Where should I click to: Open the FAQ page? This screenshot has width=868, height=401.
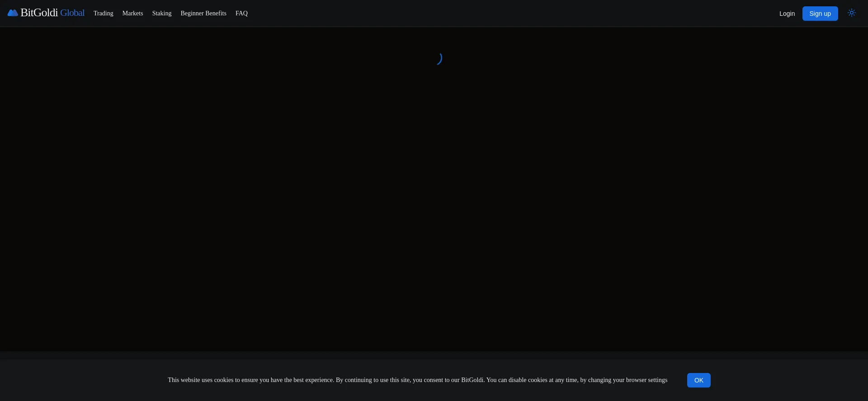pyautogui.click(x=241, y=14)
